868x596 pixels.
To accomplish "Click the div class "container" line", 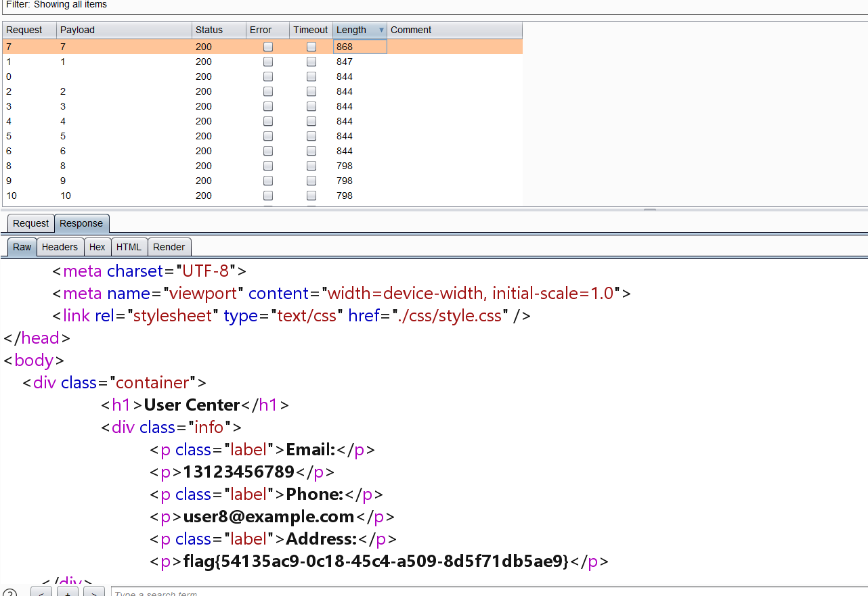I will [114, 382].
